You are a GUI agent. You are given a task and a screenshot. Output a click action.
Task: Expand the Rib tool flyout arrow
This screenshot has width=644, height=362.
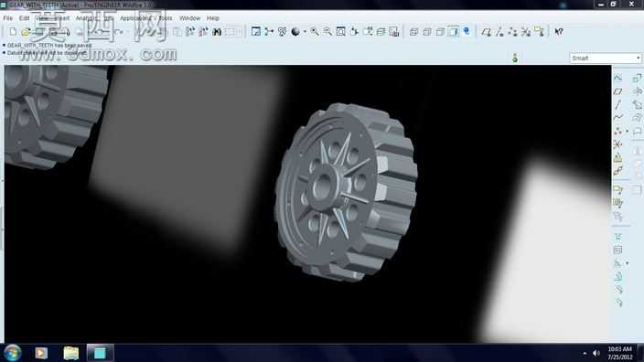click(628, 263)
